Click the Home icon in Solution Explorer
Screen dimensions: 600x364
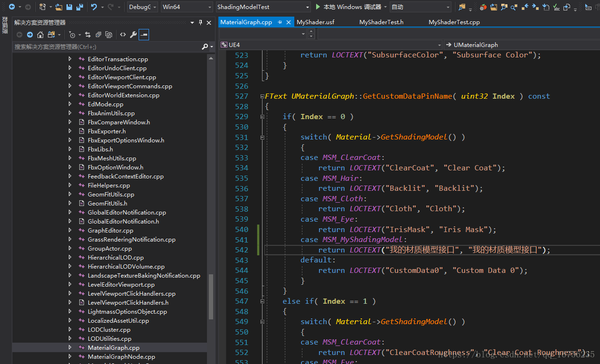tap(40, 35)
